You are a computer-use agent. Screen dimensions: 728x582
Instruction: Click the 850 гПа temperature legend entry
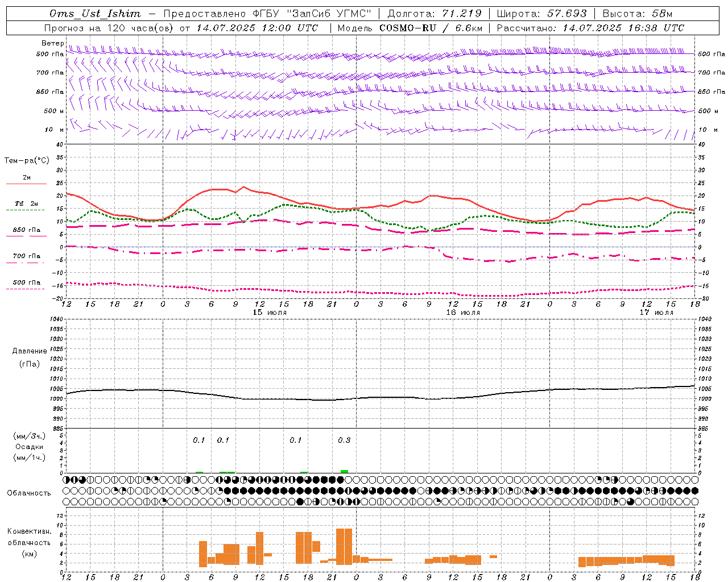point(26,230)
